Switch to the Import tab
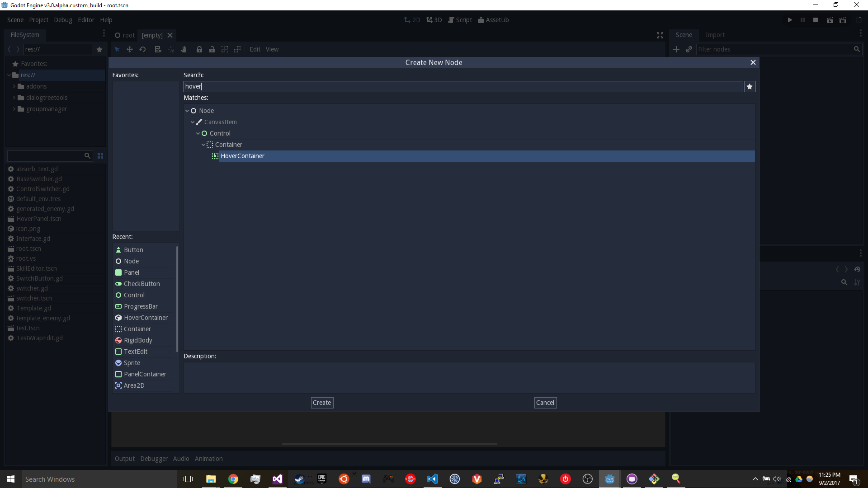 [x=715, y=35]
